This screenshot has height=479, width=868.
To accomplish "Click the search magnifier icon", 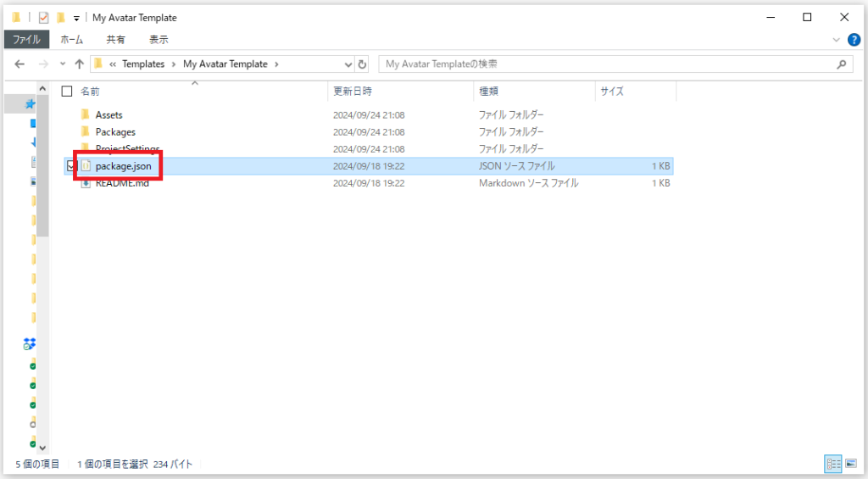I will click(x=842, y=64).
